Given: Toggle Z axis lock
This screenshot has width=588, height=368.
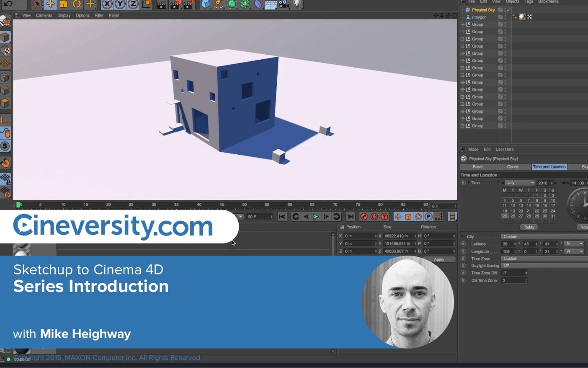Looking at the screenshot, I should [x=133, y=4].
